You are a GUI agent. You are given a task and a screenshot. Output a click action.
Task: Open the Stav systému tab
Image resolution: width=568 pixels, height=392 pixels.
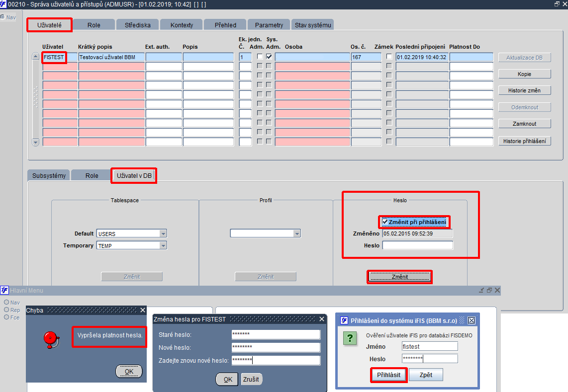313,25
